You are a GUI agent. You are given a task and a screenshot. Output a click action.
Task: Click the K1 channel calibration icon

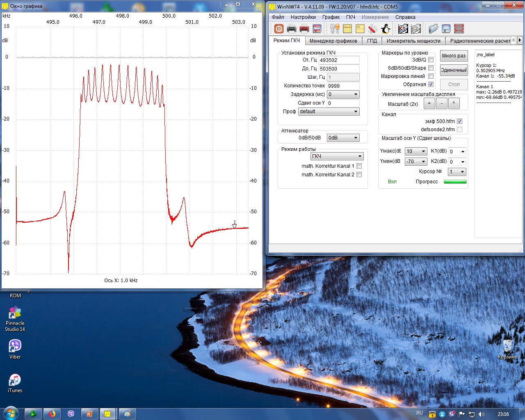point(403,29)
